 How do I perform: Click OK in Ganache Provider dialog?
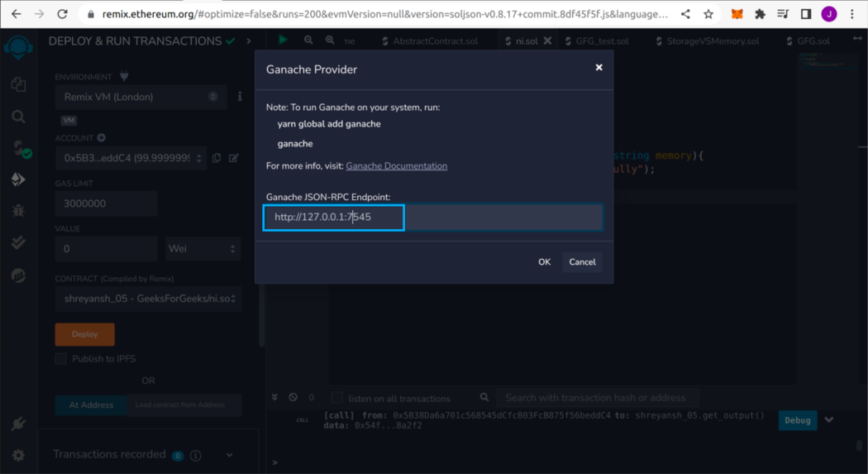[544, 262]
